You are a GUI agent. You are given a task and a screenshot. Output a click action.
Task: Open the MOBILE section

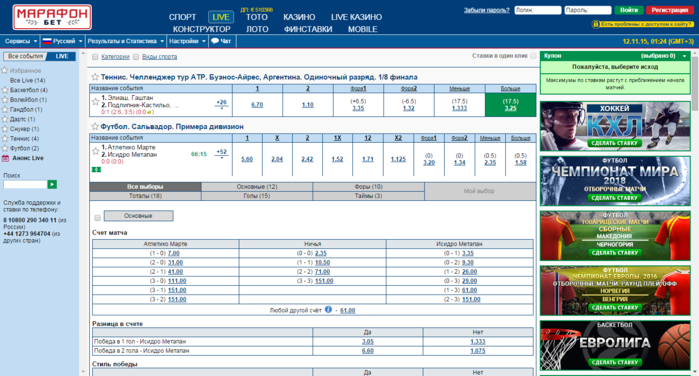click(x=362, y=29)
